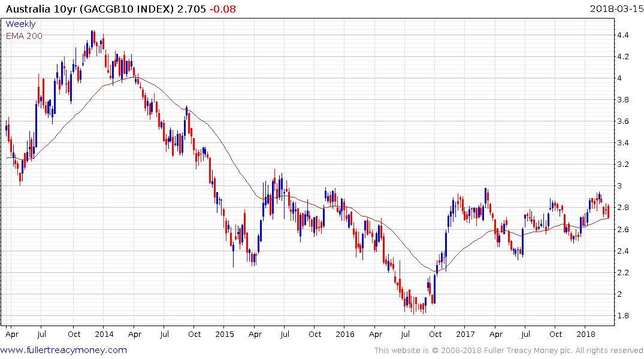Click the copyright notice text
Image resolution: width=644 pixels, height=359 pixels.
pos(509,351)
